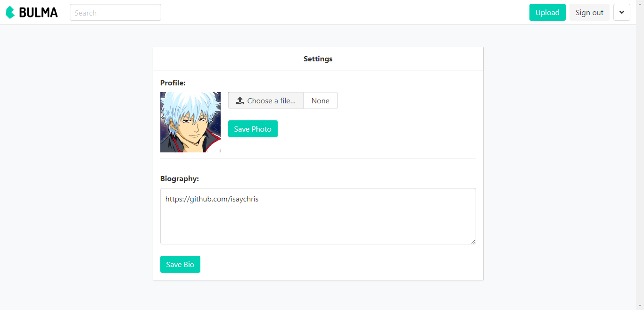Click the Bulma logo
Image resolution: width=644 pixels, height=310 pixels.
(x=32, y=13)
